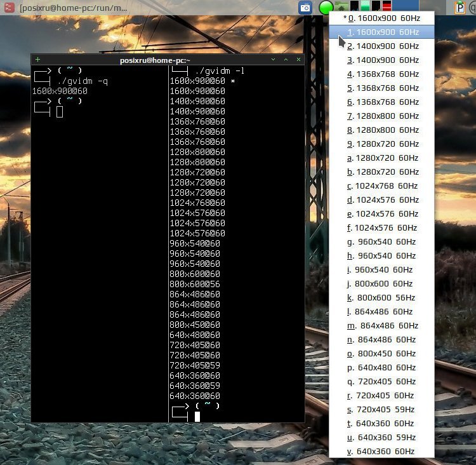Pick entry 4. 1368x768 60Hz
The image size is (476, 465).
381,74
